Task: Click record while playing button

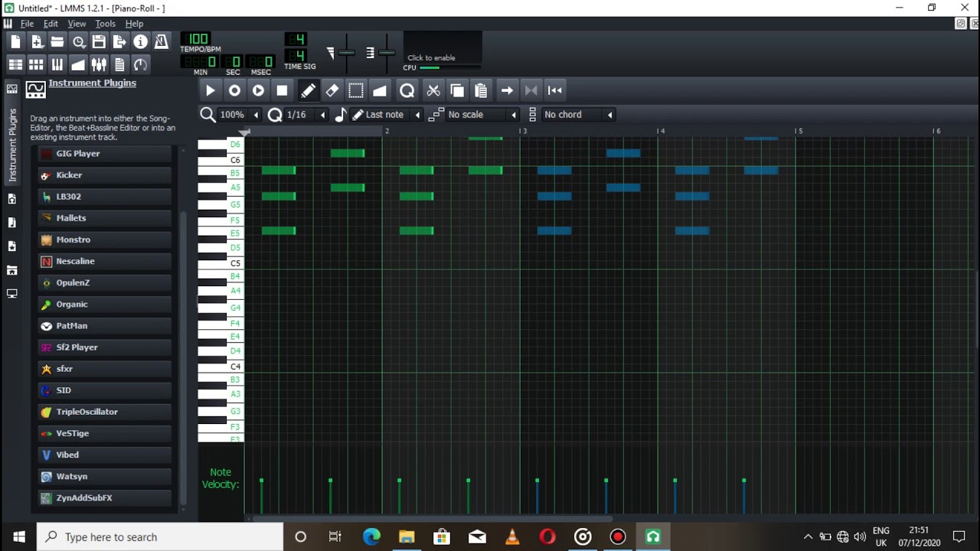Action: [258, 90]
